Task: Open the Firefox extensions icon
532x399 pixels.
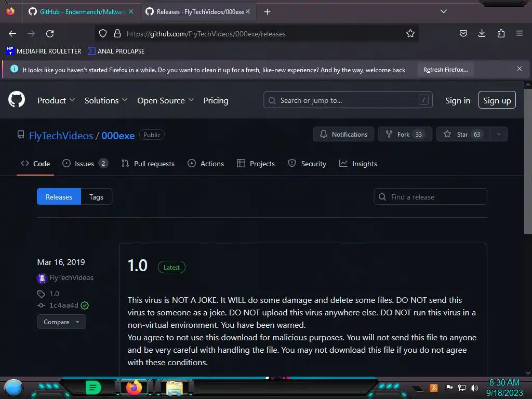Action: point(501,33)
